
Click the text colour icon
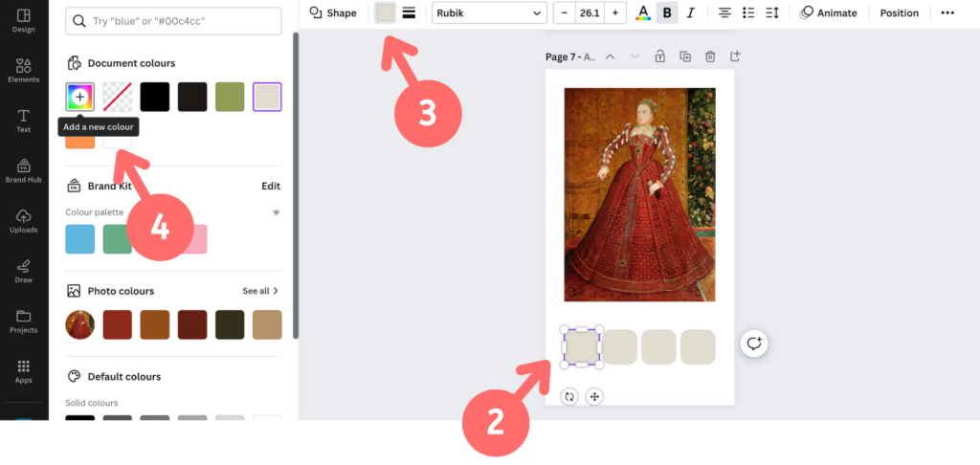click(x=643, y=13)
